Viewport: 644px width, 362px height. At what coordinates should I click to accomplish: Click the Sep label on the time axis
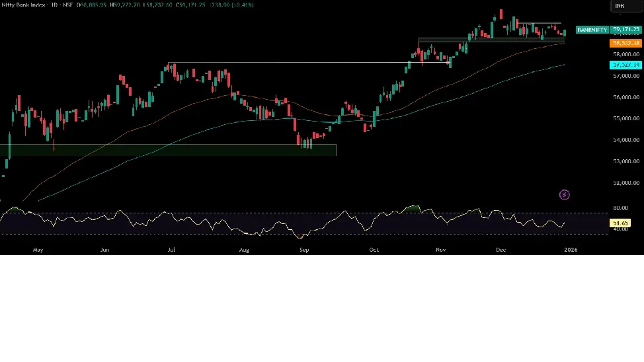click(304, 250)
